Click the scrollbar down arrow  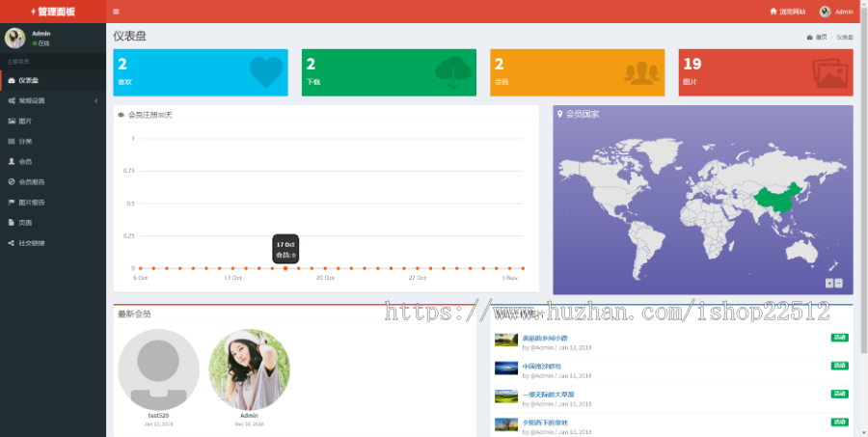point(863,433)
